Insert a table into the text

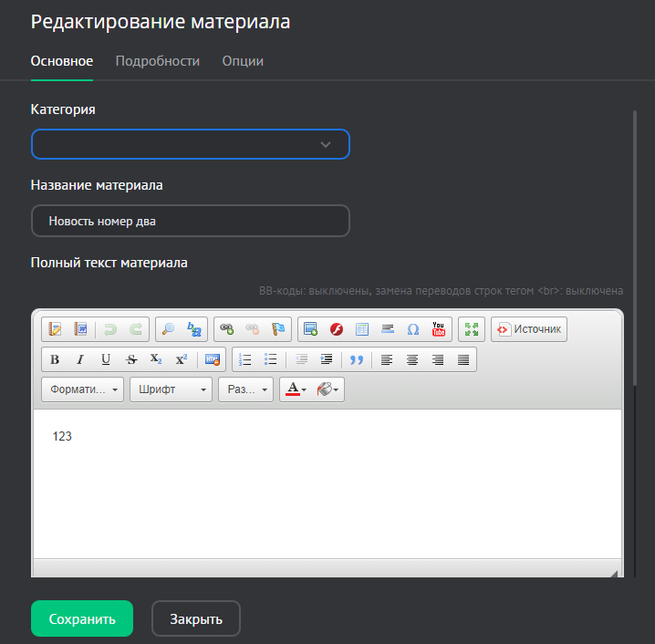361,329
